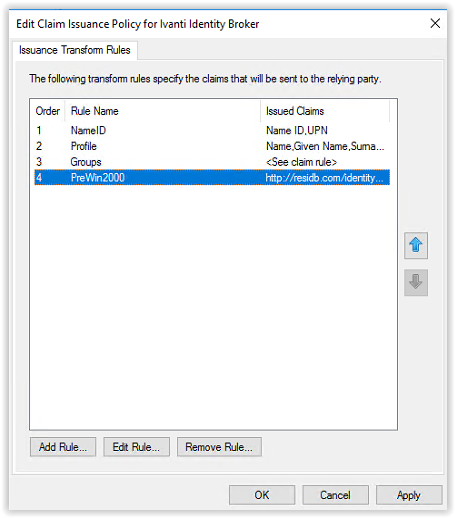
Task: Click order number 4 in the list
Action: (39, 178)
